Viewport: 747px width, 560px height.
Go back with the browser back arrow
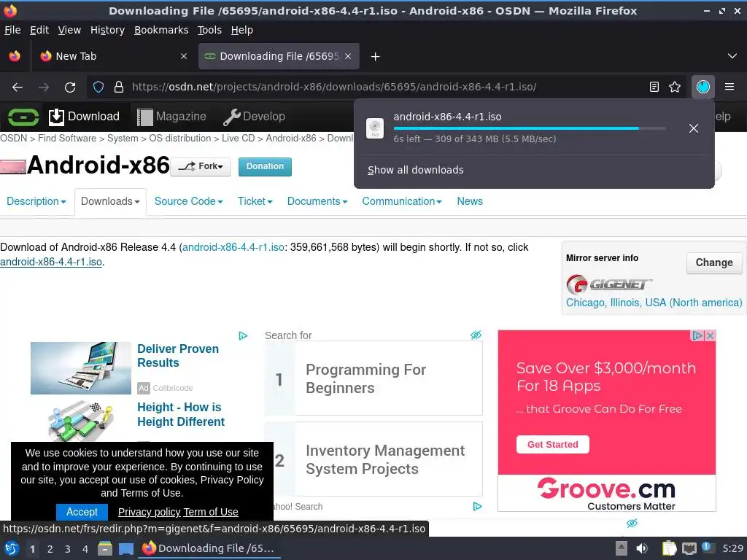(x=18, y=87)
